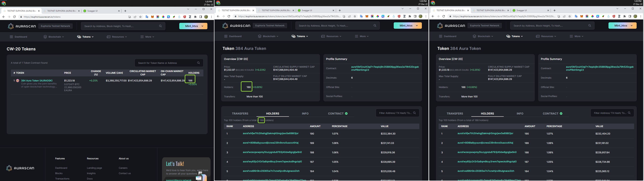Open the Chrome three-dot menu in the left window
Viewport: 644px width, 181px height.
coord(211,17)
